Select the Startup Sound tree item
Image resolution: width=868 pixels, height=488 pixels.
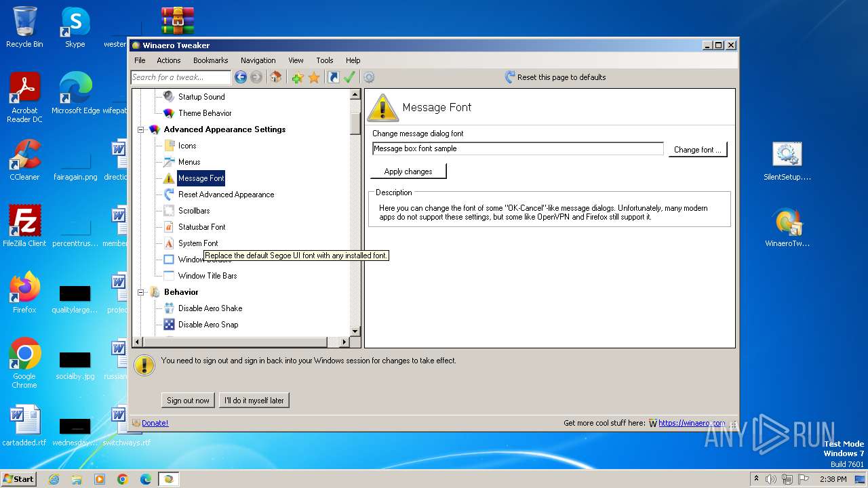[x=201, y=97]
